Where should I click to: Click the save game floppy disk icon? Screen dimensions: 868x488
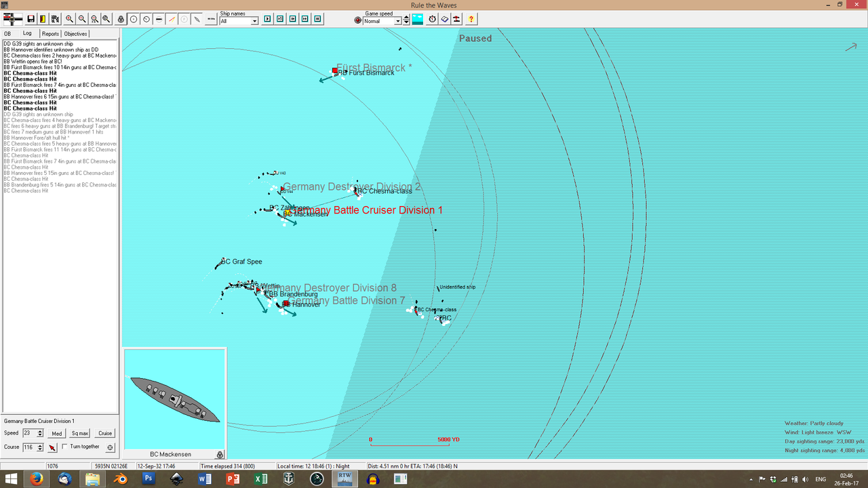pos(31,18)
